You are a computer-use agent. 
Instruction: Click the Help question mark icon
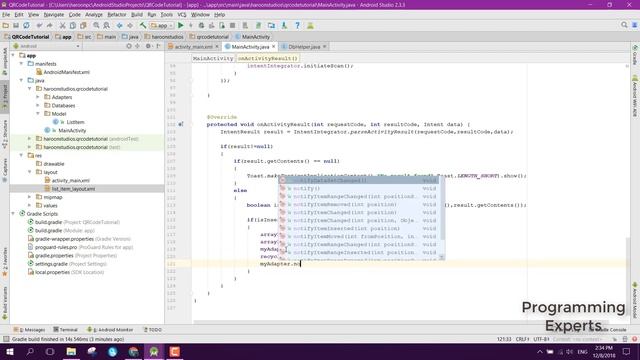pos(298,25)
